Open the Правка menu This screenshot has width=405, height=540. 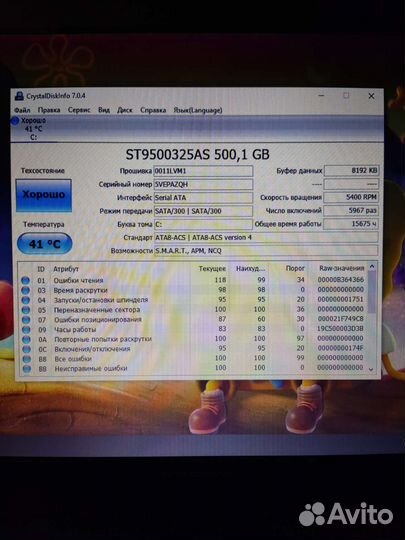pos(49,110)
